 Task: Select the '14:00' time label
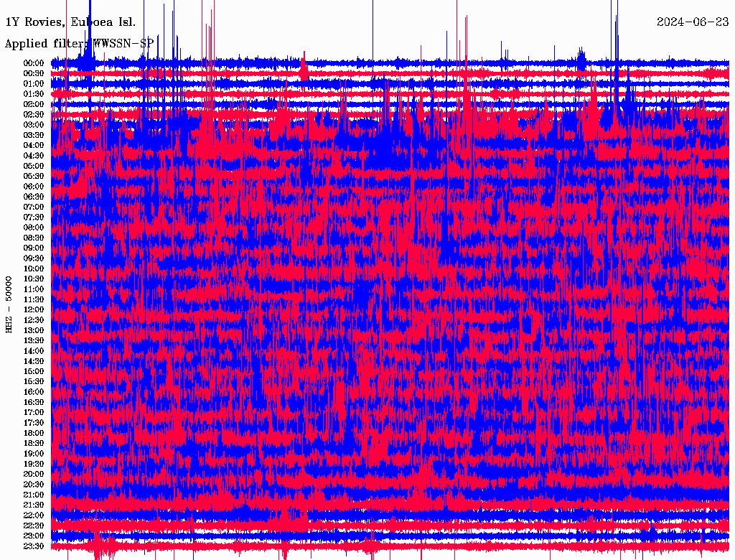(34, 351)
